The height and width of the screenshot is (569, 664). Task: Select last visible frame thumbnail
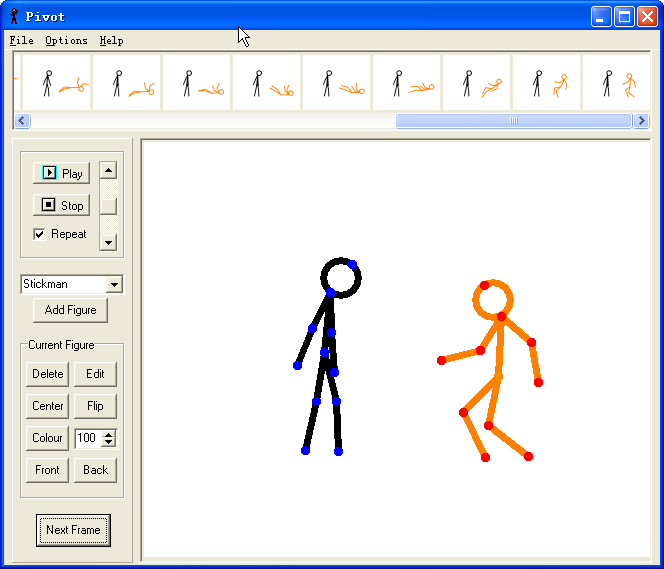coord(617,82)
